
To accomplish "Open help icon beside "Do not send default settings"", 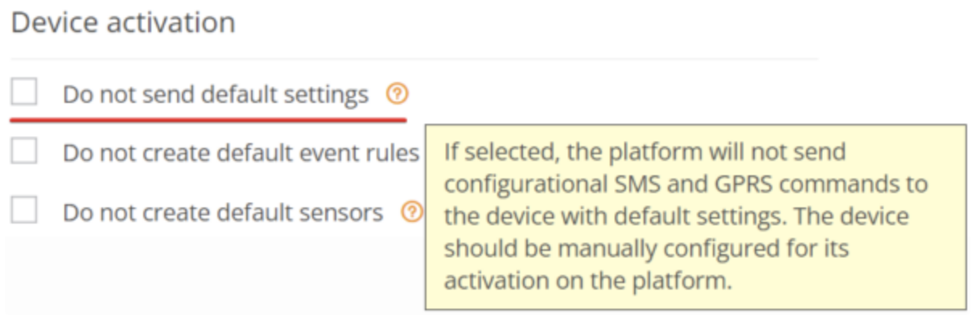I will point(397,95).
